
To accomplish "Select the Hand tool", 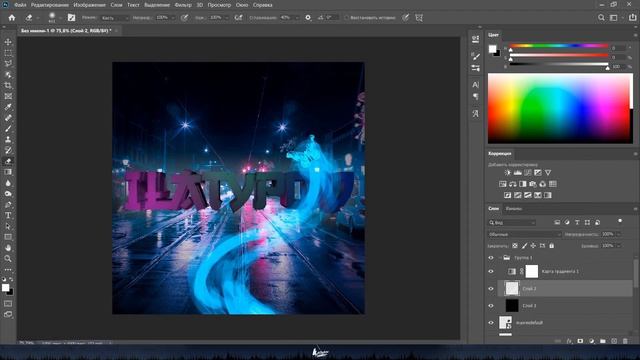I will click(x=8, y=248).
